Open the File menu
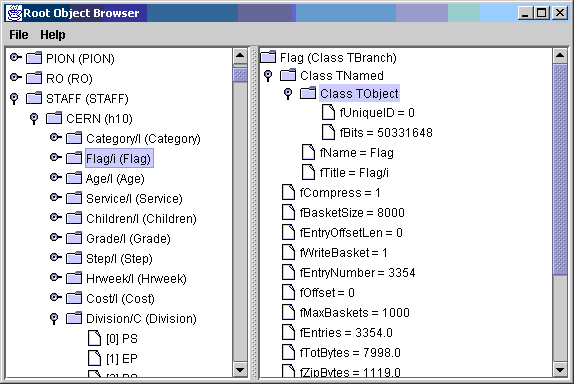This screenshot has width=574, height=384. 19,35
